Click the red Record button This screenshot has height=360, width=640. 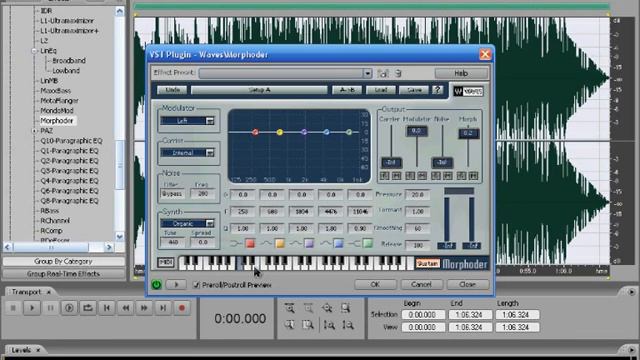(x=182, y=308)
